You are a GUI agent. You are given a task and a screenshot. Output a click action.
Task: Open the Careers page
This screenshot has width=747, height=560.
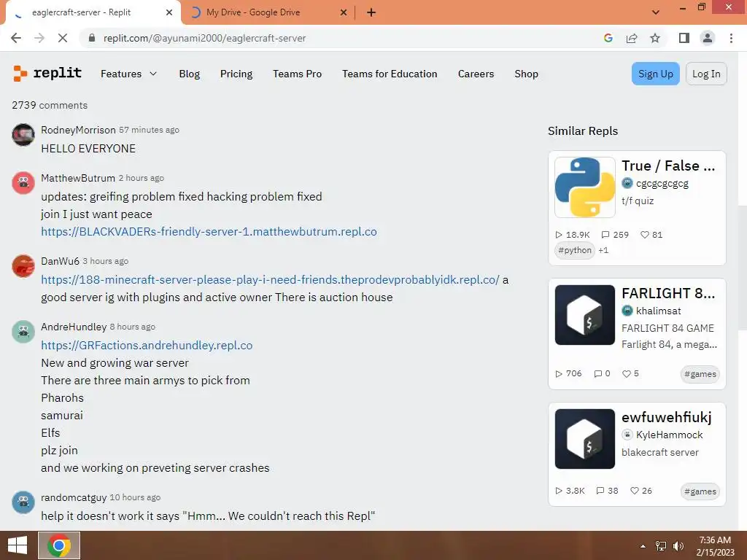click(x=476, y=74)
